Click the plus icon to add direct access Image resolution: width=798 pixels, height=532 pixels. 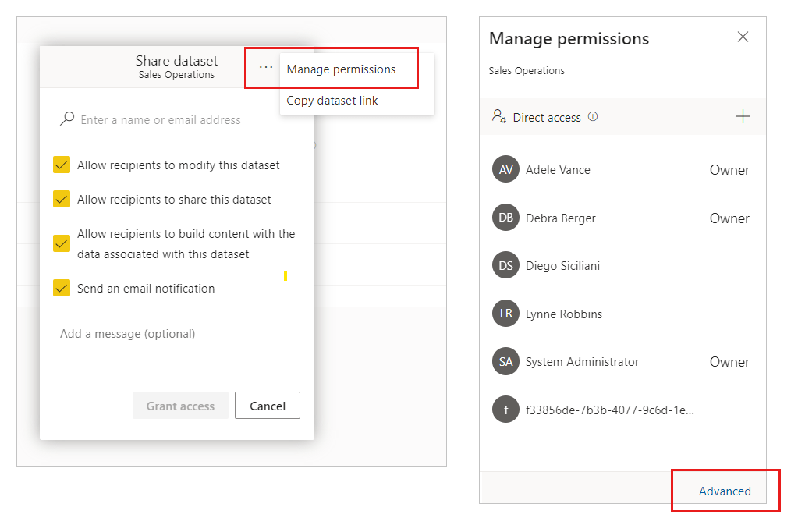coord(742,115)
